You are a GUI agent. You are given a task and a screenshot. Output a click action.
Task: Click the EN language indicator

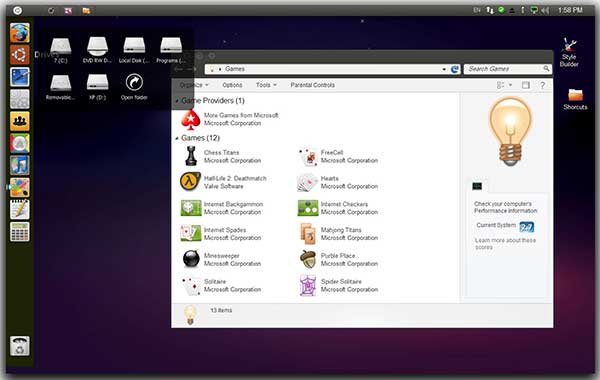click(477, 10)
